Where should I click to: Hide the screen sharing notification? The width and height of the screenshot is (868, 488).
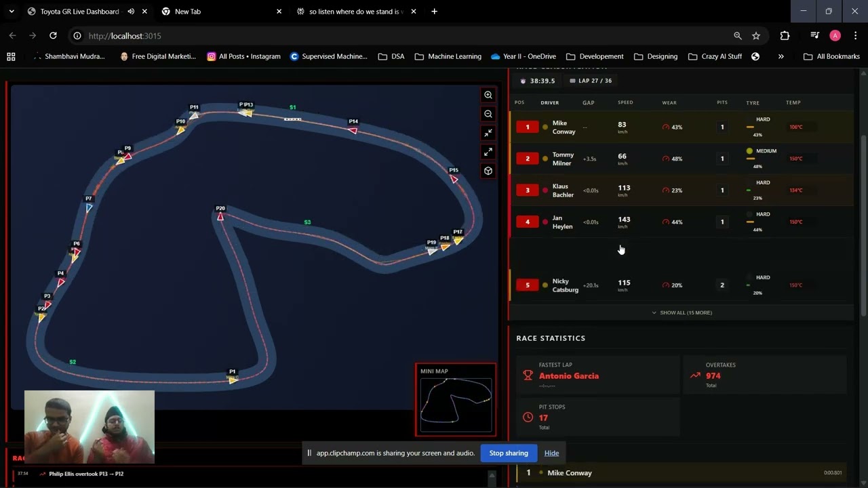[551, 453]
